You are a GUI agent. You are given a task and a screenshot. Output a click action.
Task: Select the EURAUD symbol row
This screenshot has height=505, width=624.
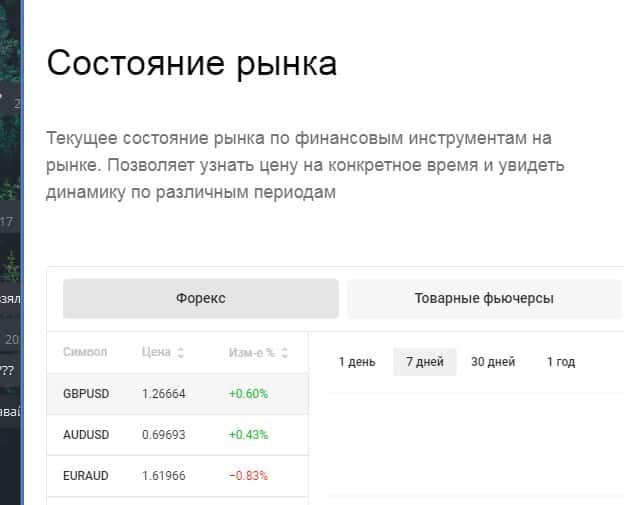point(86,475)
